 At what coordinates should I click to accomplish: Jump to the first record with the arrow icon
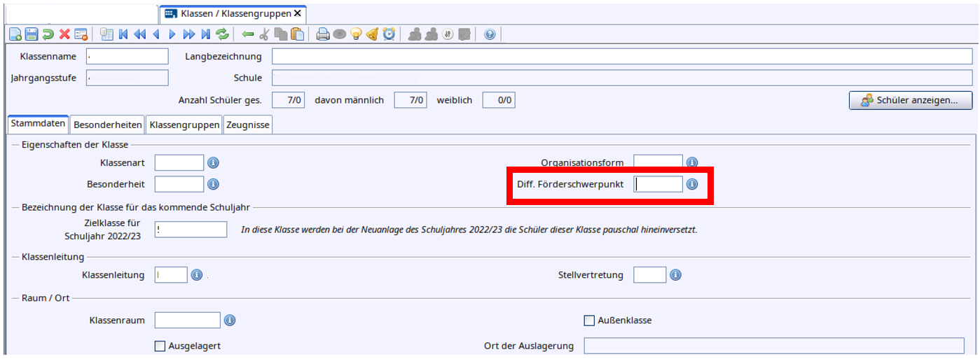[x=123, y=34]
